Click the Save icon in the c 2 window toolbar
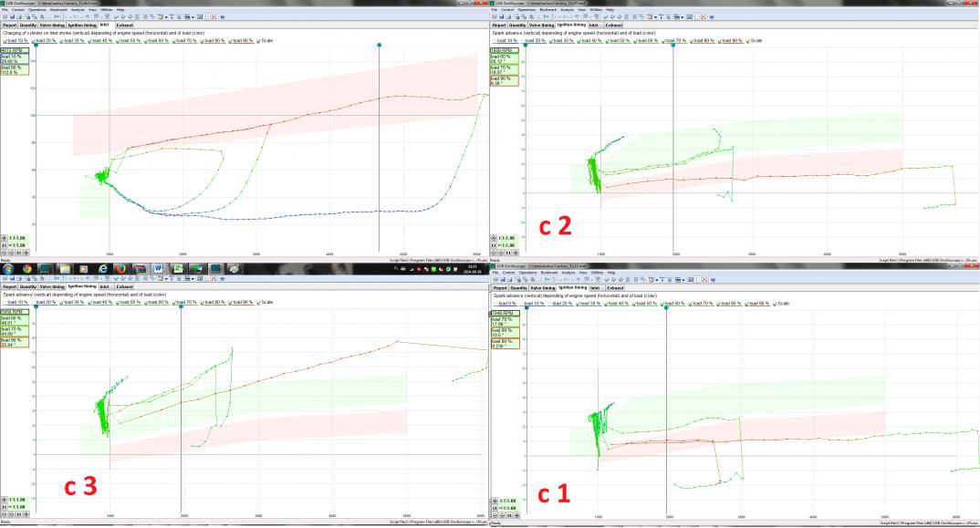 click(x=501, y=17)
